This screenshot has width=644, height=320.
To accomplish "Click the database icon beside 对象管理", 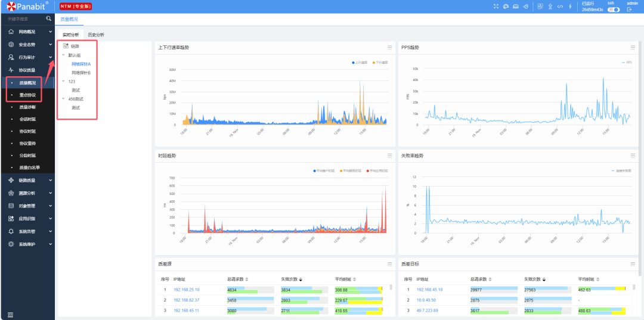I will [x=11, y=206].
